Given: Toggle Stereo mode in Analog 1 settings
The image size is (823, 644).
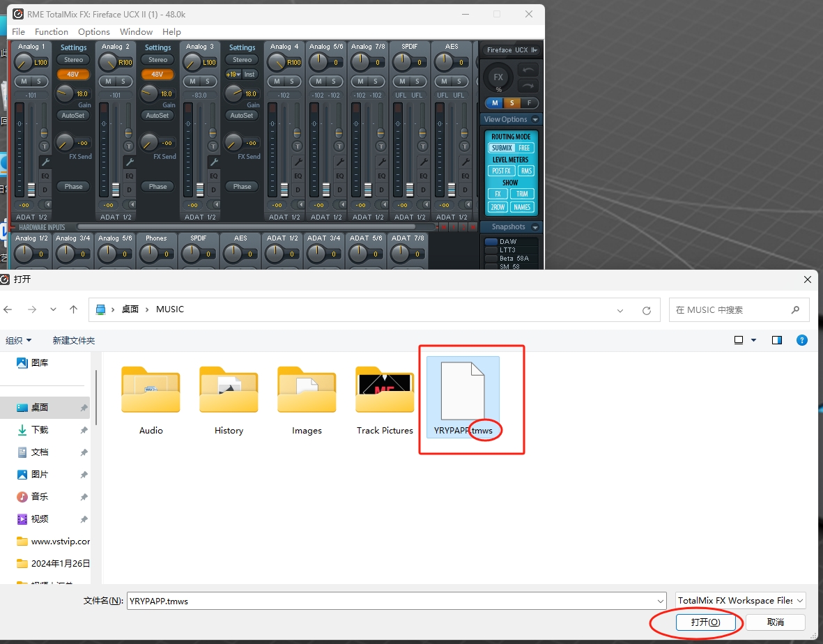Looking at the screenshot, I should tap(73, 60).
